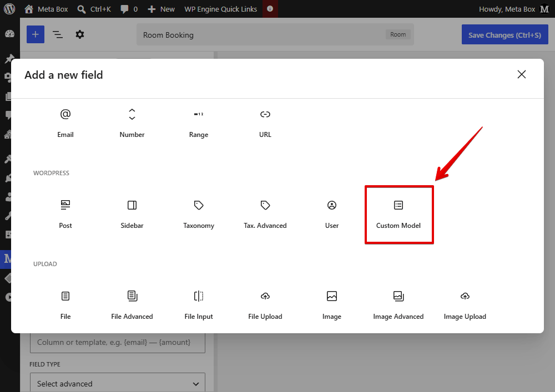Open the Howdy, Meta Box account menu
Viewport: 555px width, 392px height.
click(x=513, y=9)
